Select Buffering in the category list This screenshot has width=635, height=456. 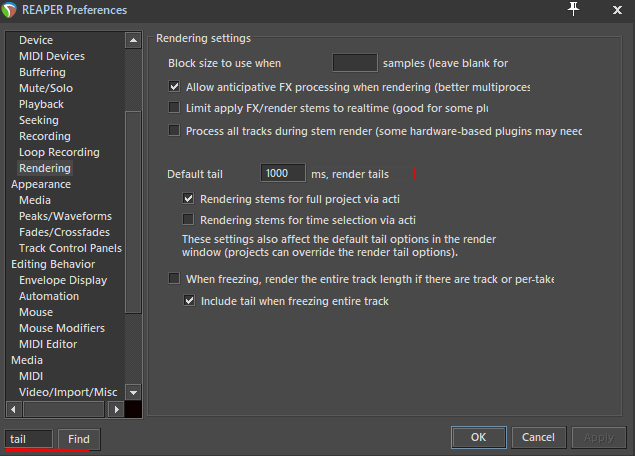[x=42, y=72]
